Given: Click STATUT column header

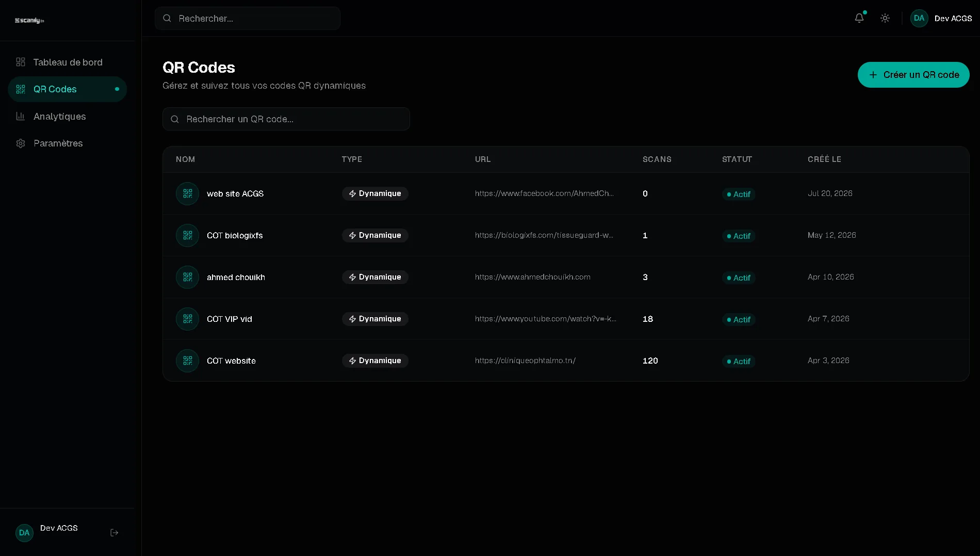Looking at the screenshot, I should (737, 159).
